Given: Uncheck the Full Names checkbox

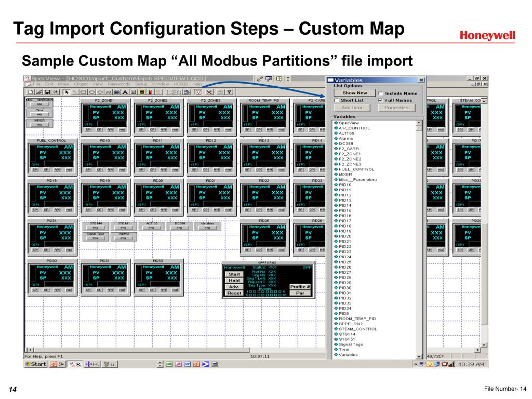Looking at the screenshot, I should 380,100.
